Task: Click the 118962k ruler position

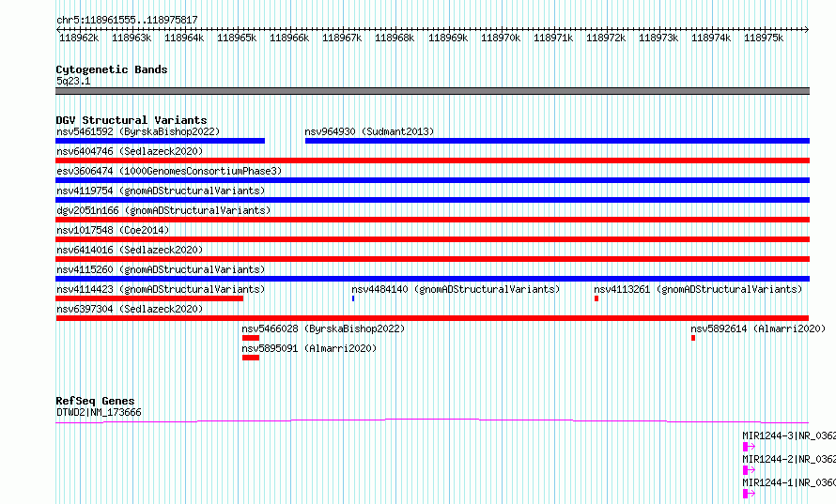Action: tap(79, 38)
